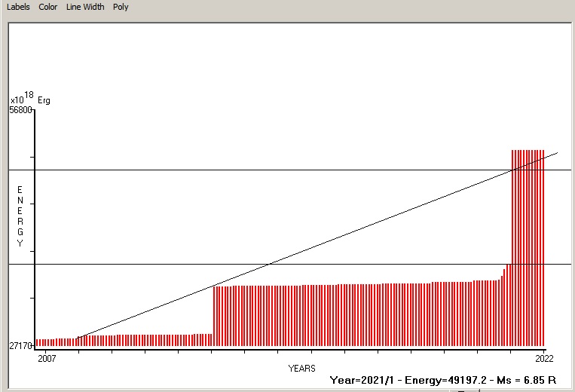This screenshot has width=575, height=392.
Task: Click the mid-height red bar plateau
Action: [x=339, y=315]
